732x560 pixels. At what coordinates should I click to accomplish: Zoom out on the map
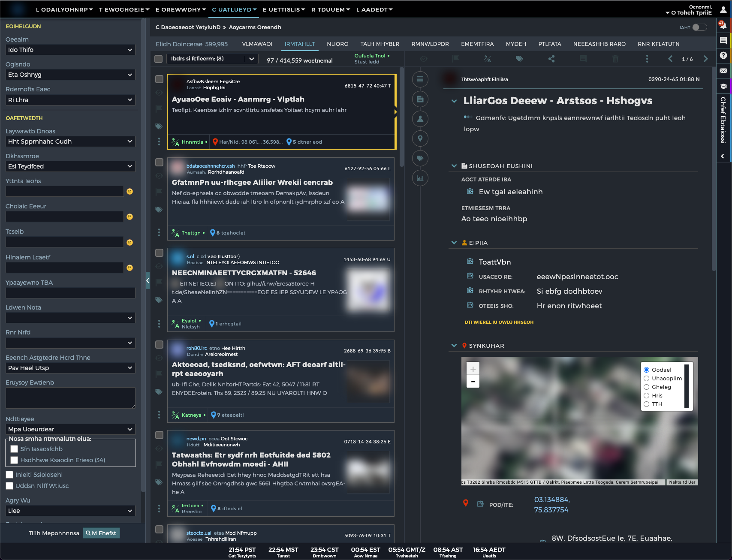473,382
